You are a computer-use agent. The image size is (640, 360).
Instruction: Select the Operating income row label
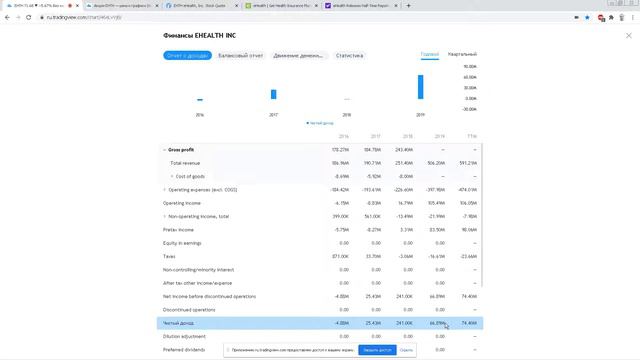click(x=182, y=203)
